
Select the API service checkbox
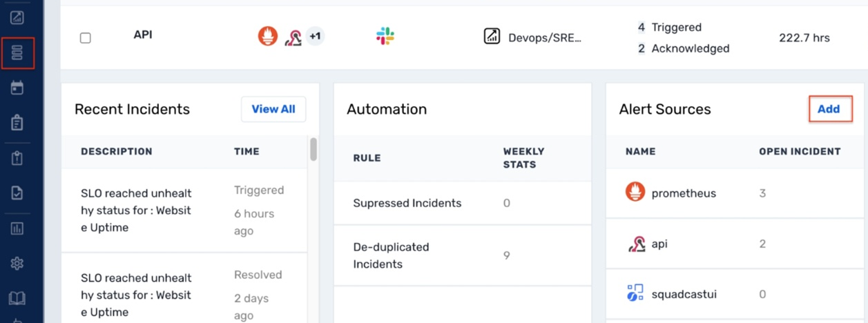86,38
